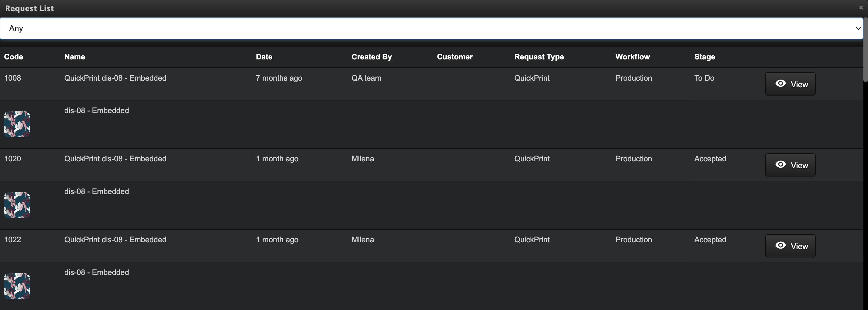Screen dimensions: 868x310
Task: Open the Any filter dropdown
Action: (428, 28)
